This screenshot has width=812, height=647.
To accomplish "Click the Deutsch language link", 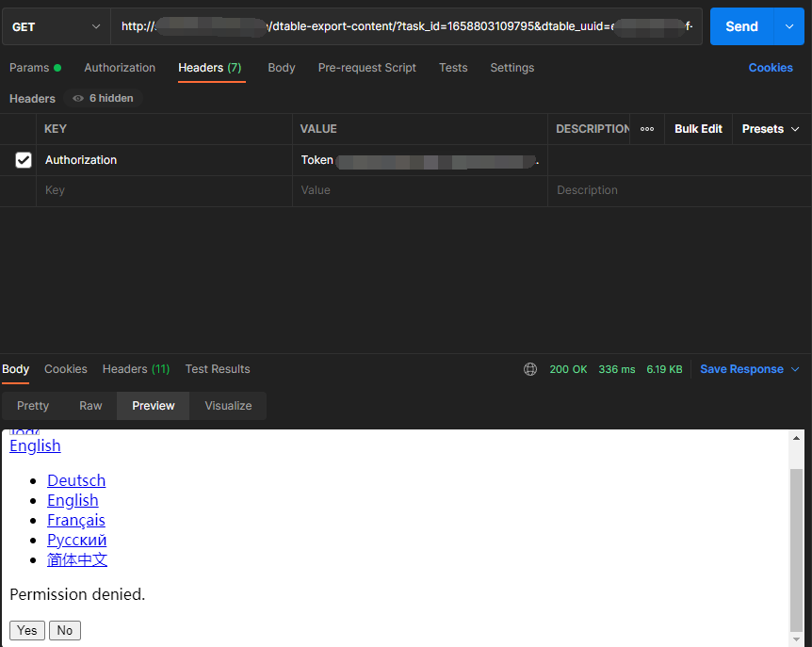I will (x=76, y=480).
